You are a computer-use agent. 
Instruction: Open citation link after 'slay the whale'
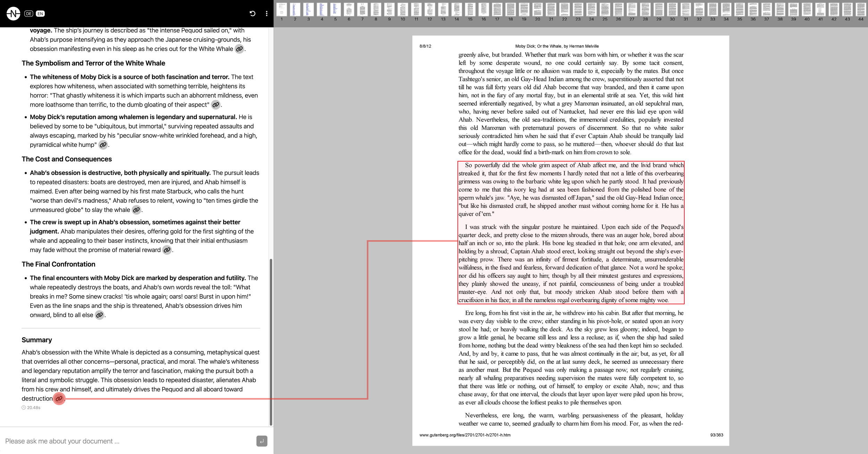click(x=136, y=210)
